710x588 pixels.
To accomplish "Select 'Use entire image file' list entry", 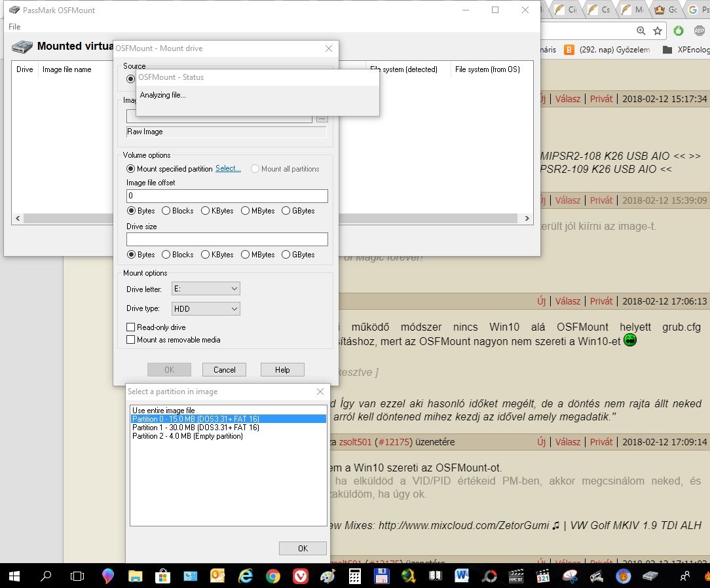I will 228,410.
